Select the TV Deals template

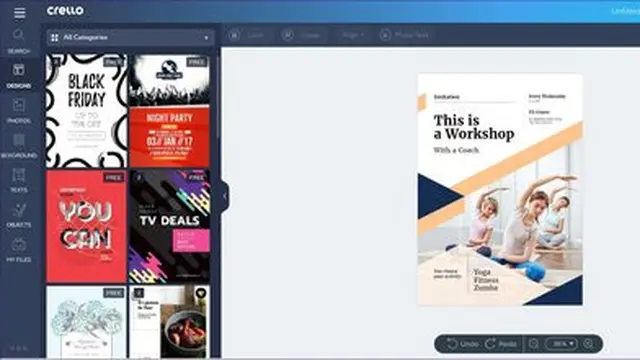pyautogui.click(x=169, y=227)
